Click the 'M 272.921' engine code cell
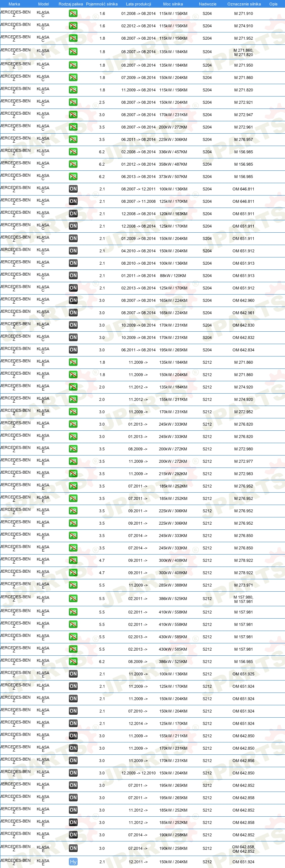 click(243, 102)
